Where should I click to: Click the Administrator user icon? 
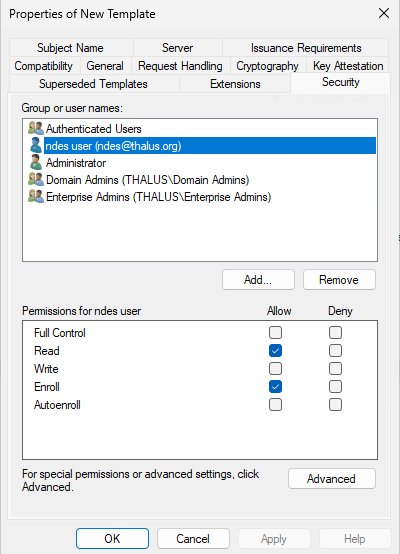point(36,163)
